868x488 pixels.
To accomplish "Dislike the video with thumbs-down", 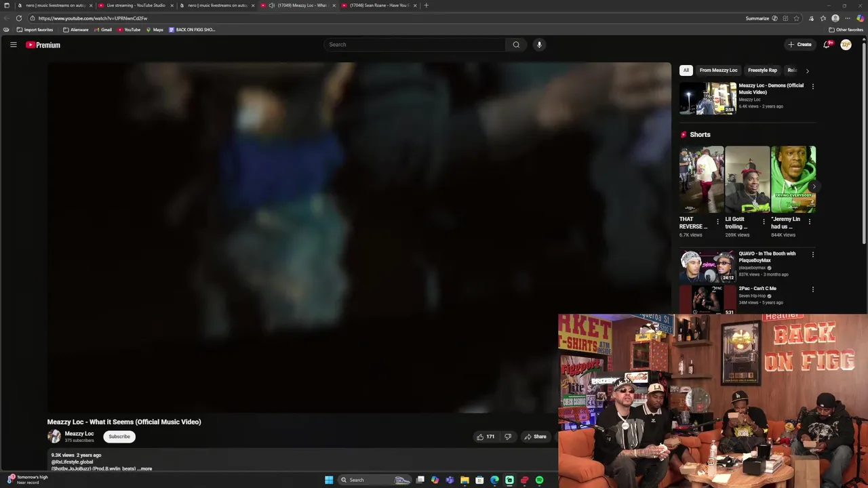I will (508, 436).
